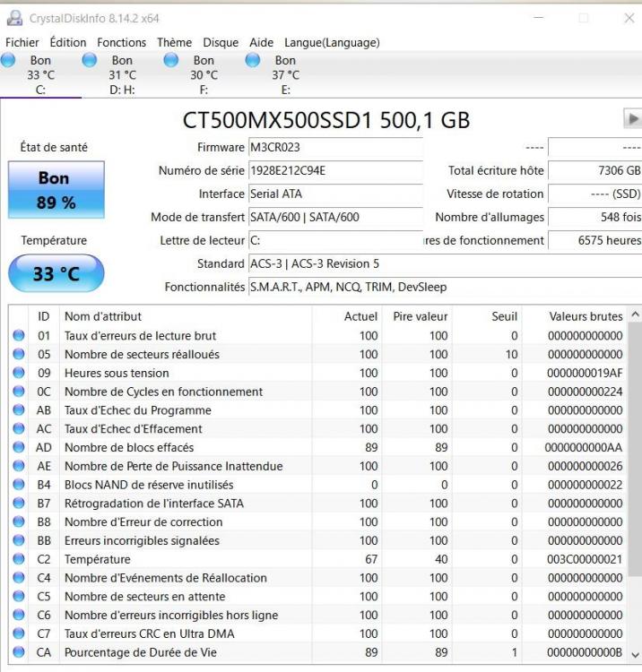This screenshot has width=642, height=672.
Task: Click status orb for CA Pourcentage de Durée de Vie
Action: click(19, 652)
